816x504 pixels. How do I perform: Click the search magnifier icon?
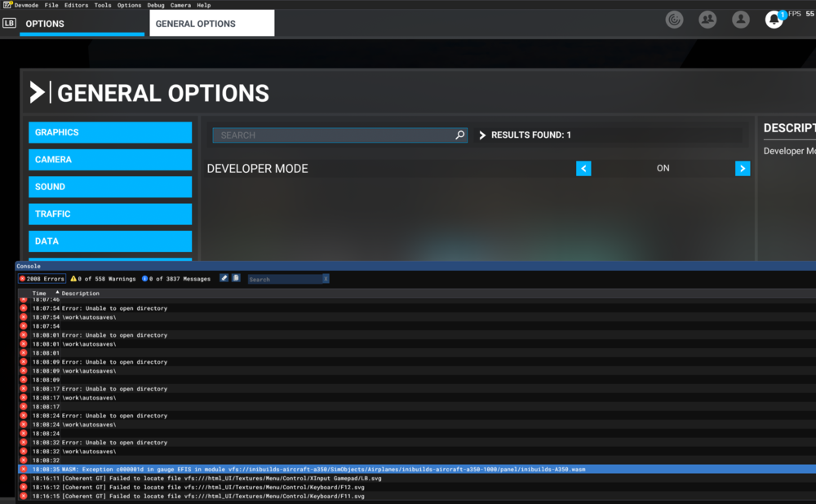[460, 135]
